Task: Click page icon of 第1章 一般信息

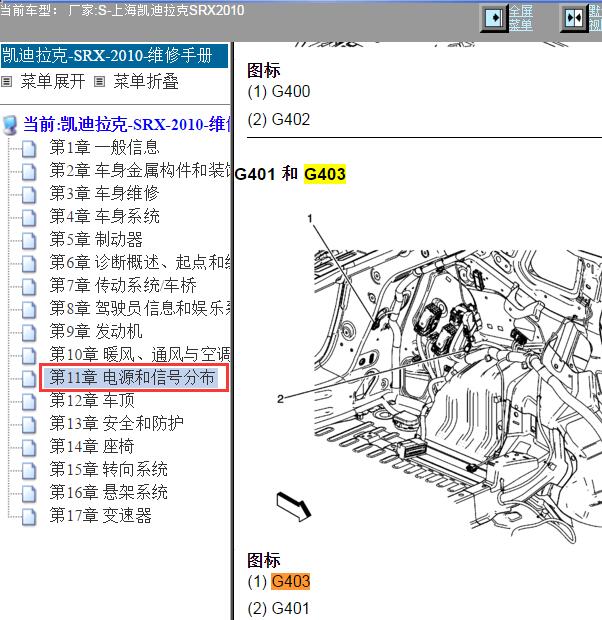Action: click(29, 149)
